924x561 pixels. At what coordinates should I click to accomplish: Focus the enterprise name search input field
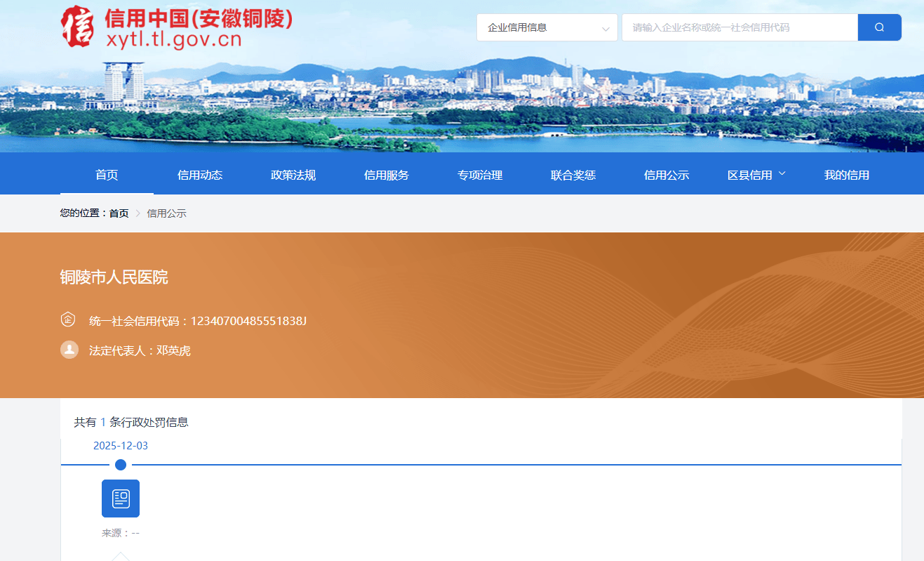point(739,27)
